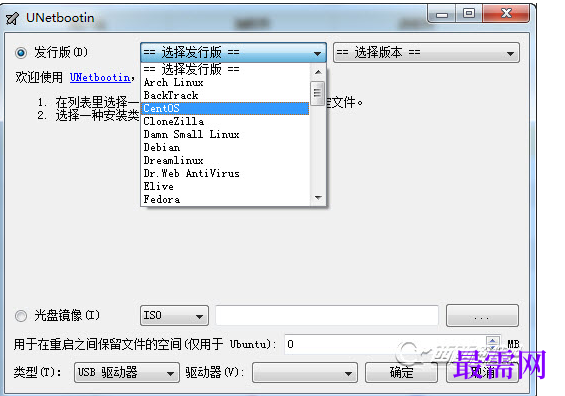Click the distribution list scrollbar thumb
Viewport: 565px width, 396px height.
pyautogui.click(x=317, y=93)
